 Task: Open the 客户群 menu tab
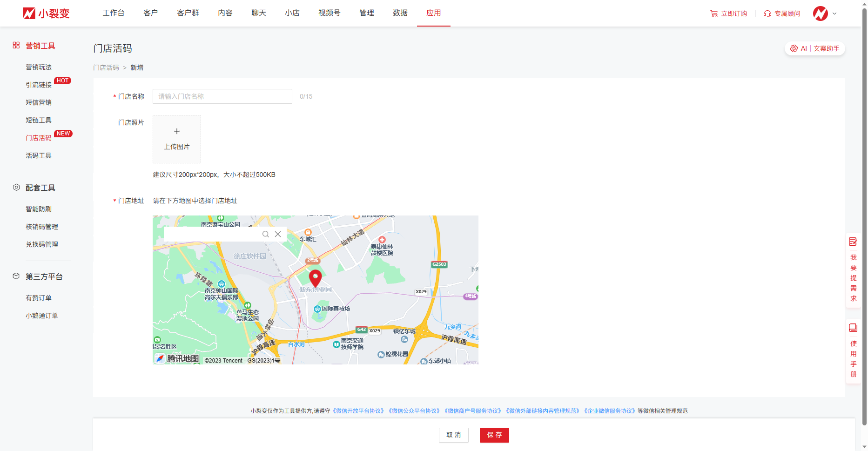click(188, 13)
